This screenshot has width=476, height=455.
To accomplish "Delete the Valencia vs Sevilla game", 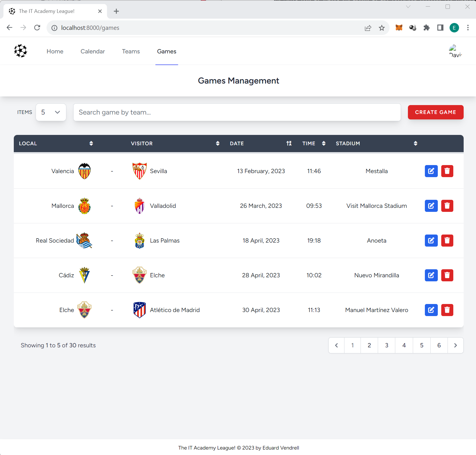I will 447,171.
